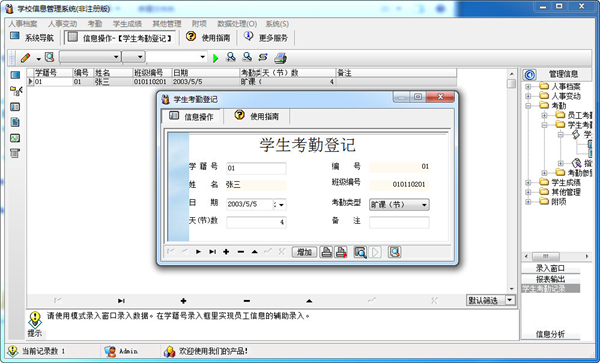Click the form layout icon in the left sidebar
The width and height of the screenshot is (600, 363).
15,107
